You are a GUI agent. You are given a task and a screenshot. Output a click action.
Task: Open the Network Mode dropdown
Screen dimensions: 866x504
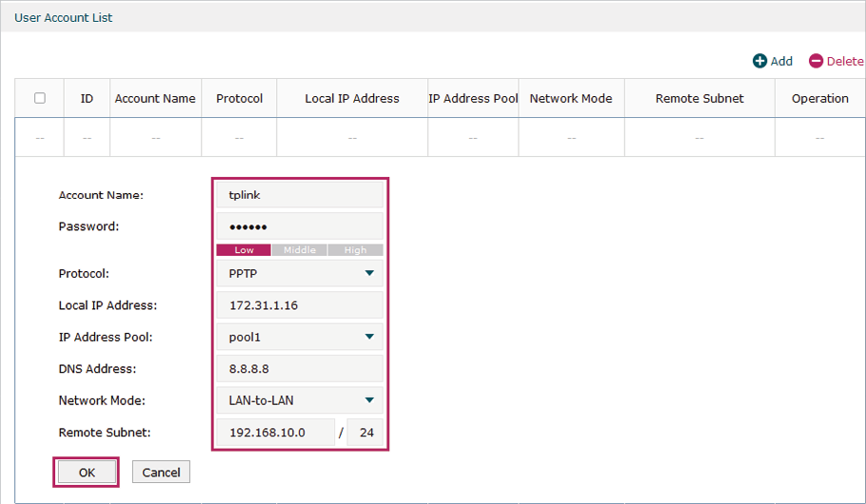tap(300, 400)
